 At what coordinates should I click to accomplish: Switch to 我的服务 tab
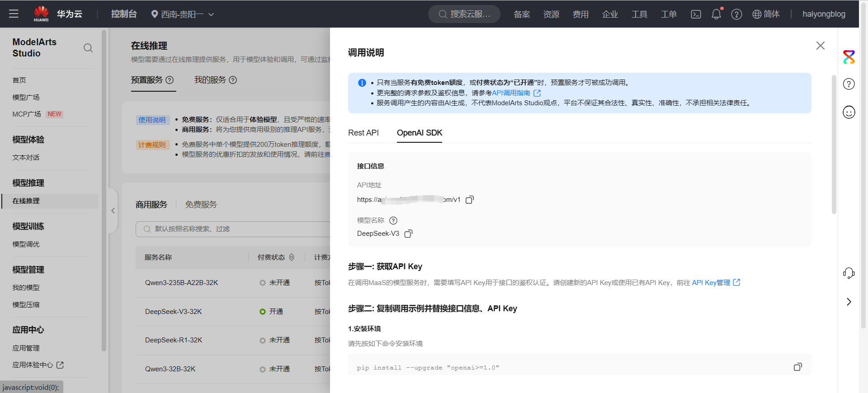pos(210,80)
